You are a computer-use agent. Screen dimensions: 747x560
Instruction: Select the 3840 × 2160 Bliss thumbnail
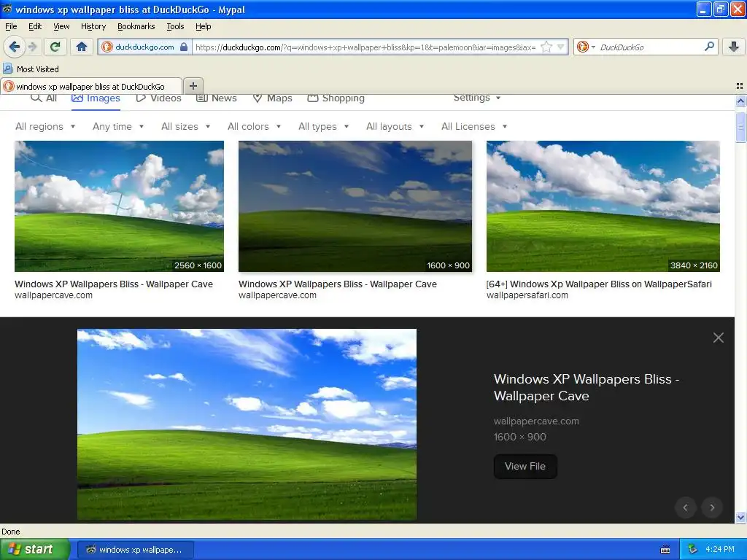pyautogui.click(x=603, y=206)
